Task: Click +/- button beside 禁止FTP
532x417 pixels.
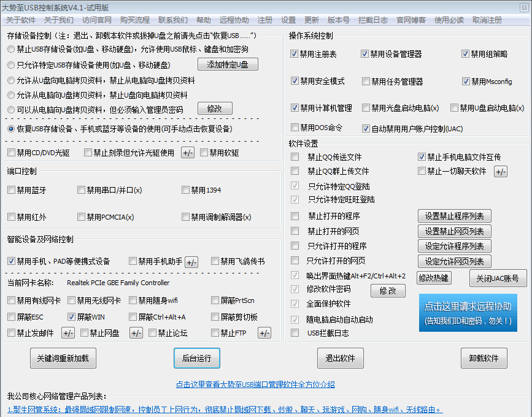Action: click(264, 333)
